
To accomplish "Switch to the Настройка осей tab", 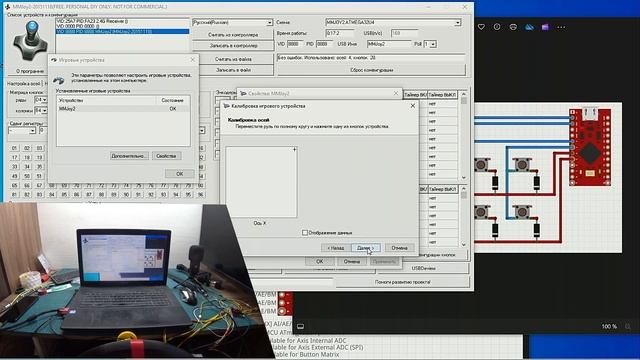I will 23,83.
